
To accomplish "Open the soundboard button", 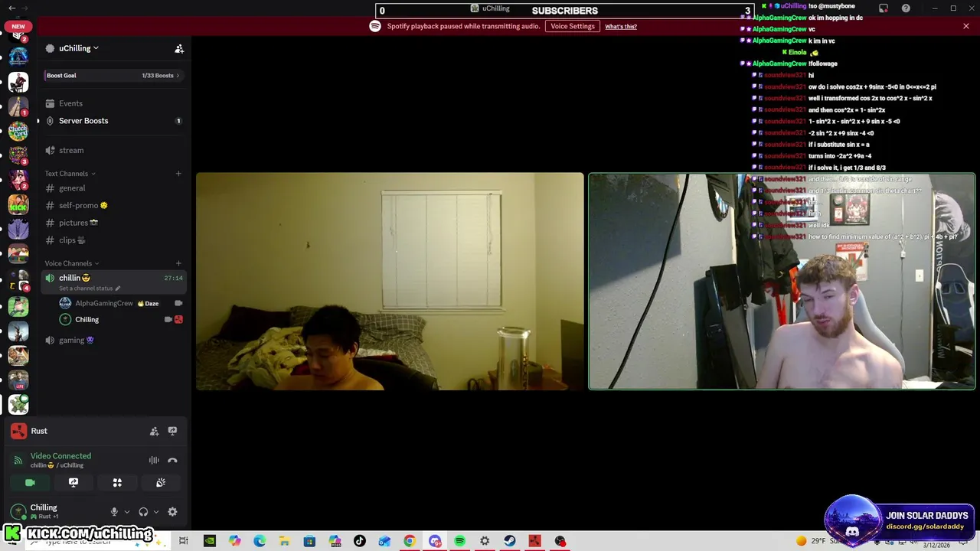I will [161, 483].
